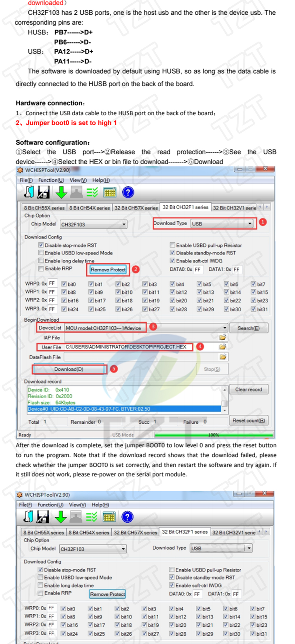Screen dimensions: 295x644
Task: Click the gray chip icon in the lower WCHISPTool toolbar
Action: click(76, 517)
